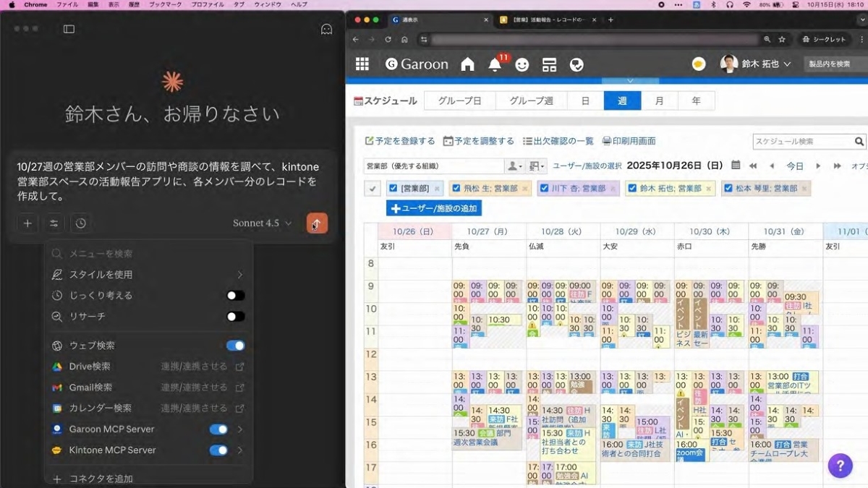Viewport: 868px width, 488px height.
Task: Open Garoon notifications bell
Action: (x=495, y=65)
